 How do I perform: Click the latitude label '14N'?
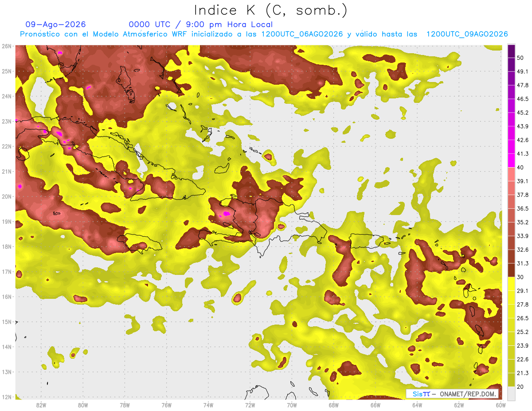[7, 347]
